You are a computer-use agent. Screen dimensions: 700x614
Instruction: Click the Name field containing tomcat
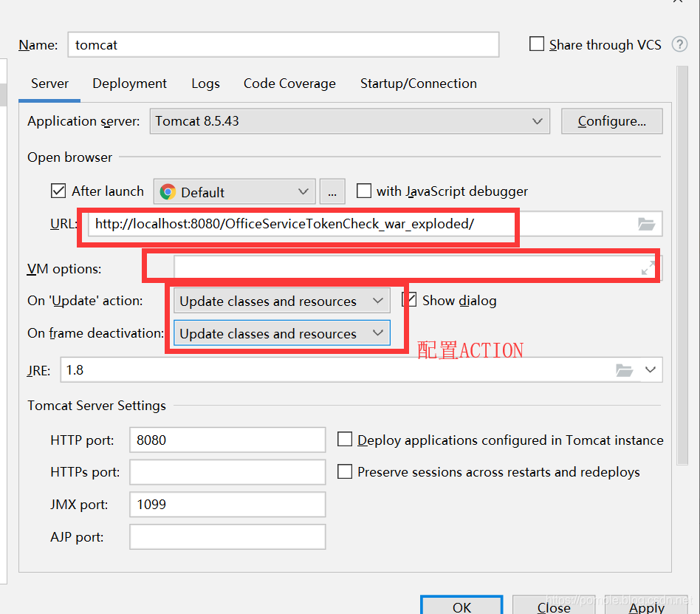284,44
